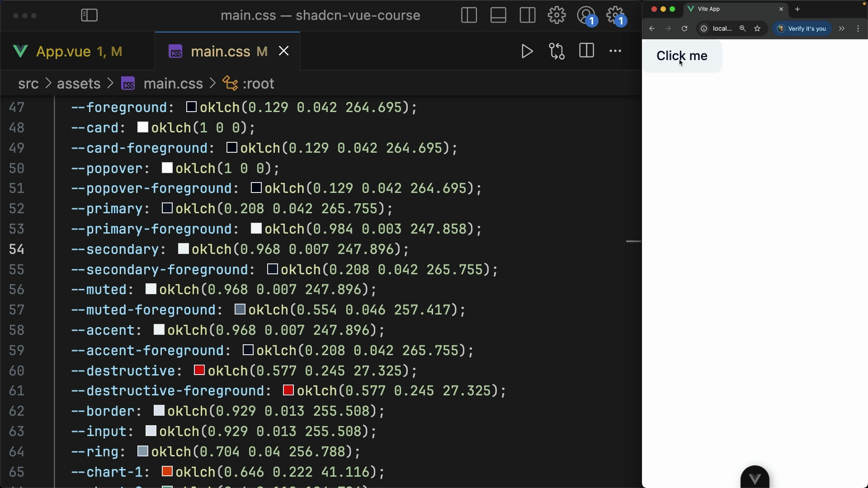Screen dimensions: 868x488
Task: Reload the browser page
Action: (x=684, y=28)
